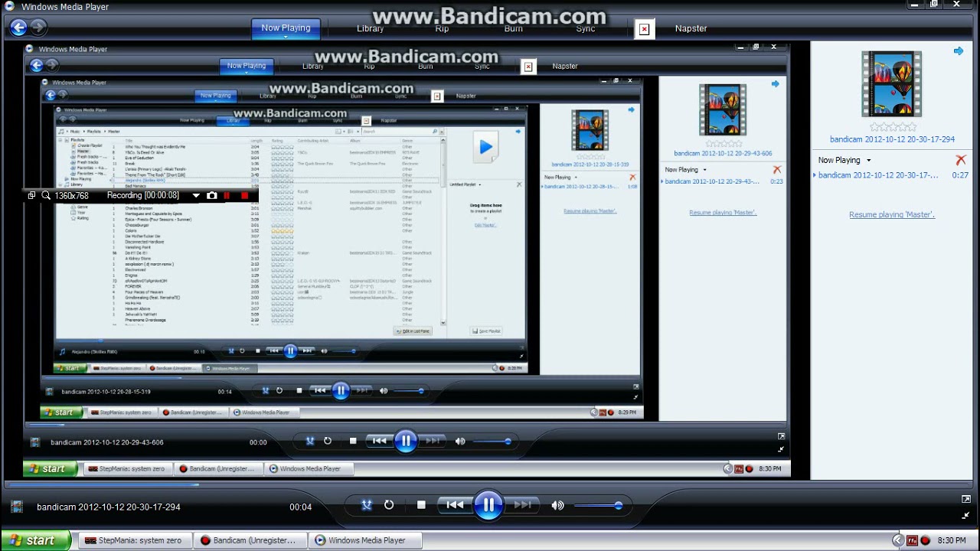Open the bandicam 2012-10-12 20-30-17-294 title link
The height and width of the screenshot is (551, 980).
point(892,139)
